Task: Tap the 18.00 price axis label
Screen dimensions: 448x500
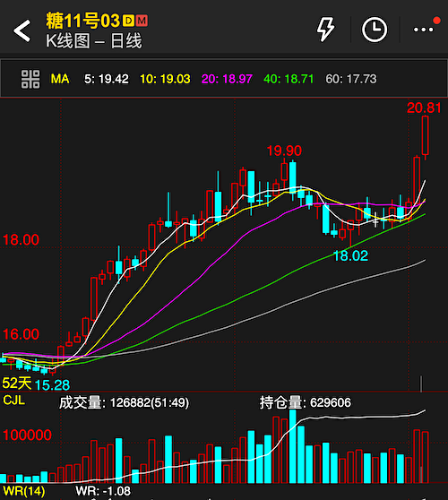Action: pyautogui.click(x=21, y=240)
